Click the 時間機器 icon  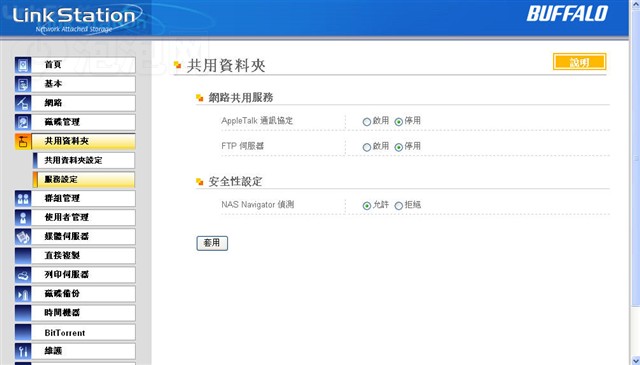pyautogui.click(x=23, y=313)
